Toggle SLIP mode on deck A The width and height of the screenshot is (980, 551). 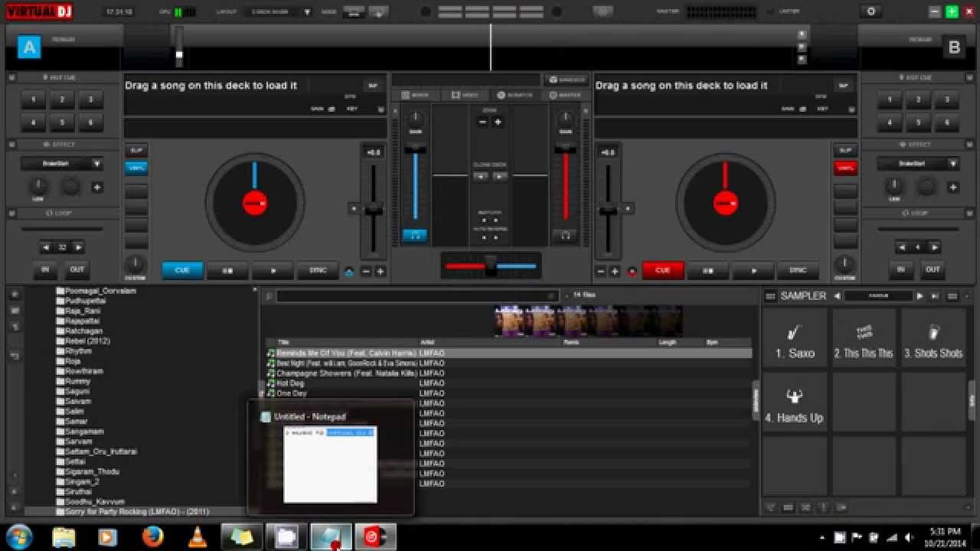coord(136,150)
